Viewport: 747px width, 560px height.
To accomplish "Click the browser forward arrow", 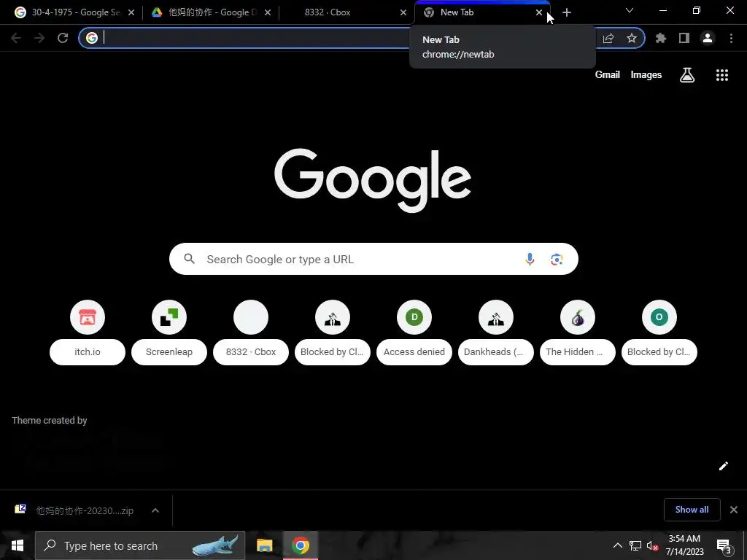I will [39, 38].
